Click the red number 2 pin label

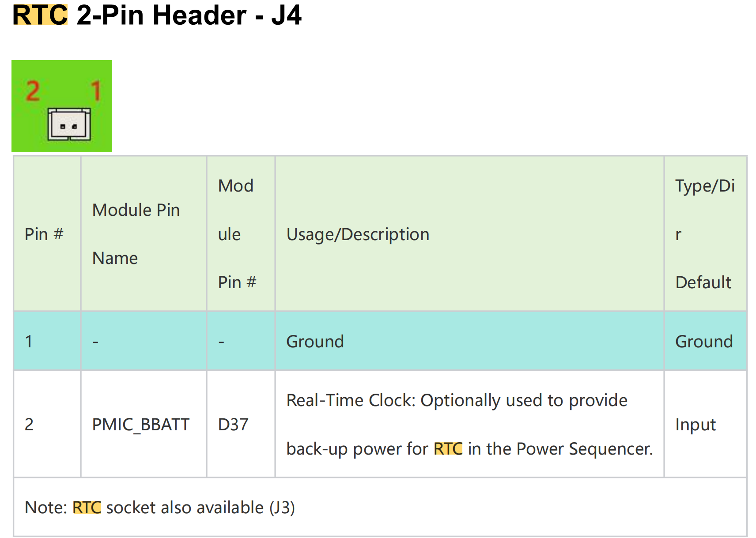tap(33, 91)
